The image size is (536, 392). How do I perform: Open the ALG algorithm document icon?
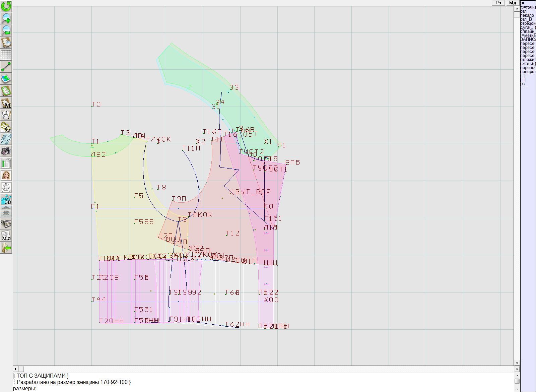(6, 236)
